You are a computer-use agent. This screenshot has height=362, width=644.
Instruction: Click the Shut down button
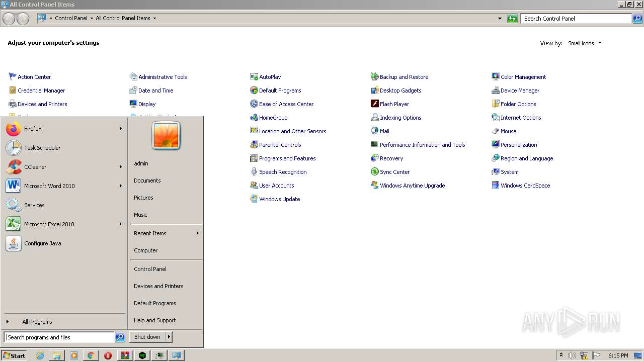click(x=147, y=337)
